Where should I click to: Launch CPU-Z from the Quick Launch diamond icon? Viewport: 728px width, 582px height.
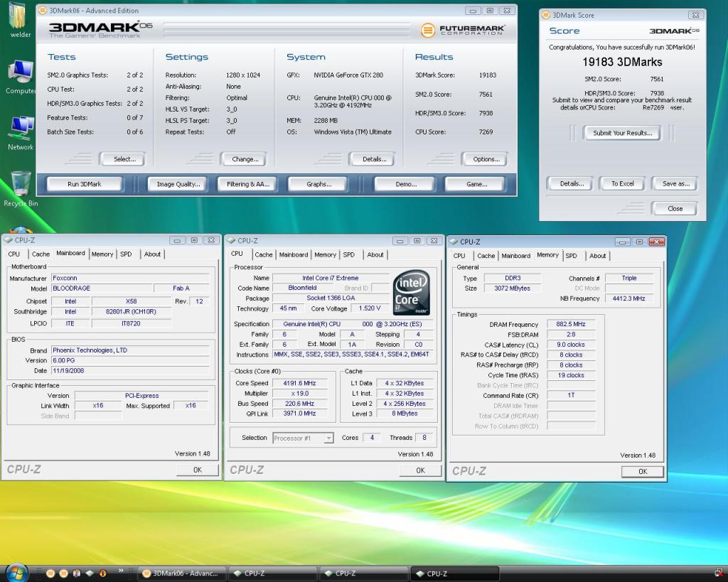pos(90,573)
